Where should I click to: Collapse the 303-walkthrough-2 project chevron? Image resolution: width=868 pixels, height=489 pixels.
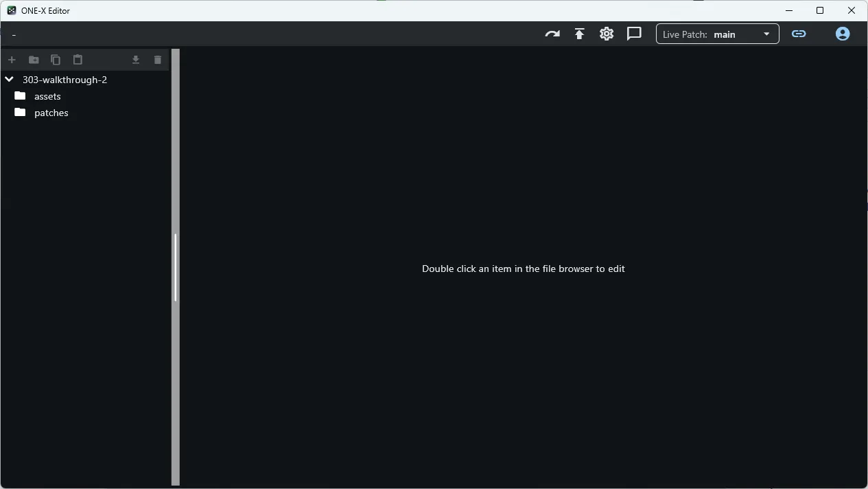pyautogui.click(x=9, y=80)
